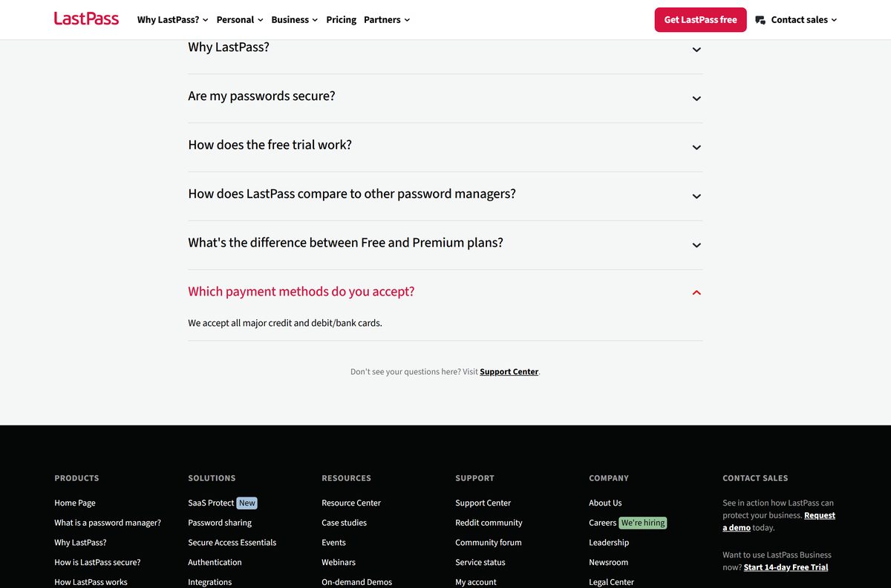
Task: Open the About Us footer link
Action: pos(605,503)
